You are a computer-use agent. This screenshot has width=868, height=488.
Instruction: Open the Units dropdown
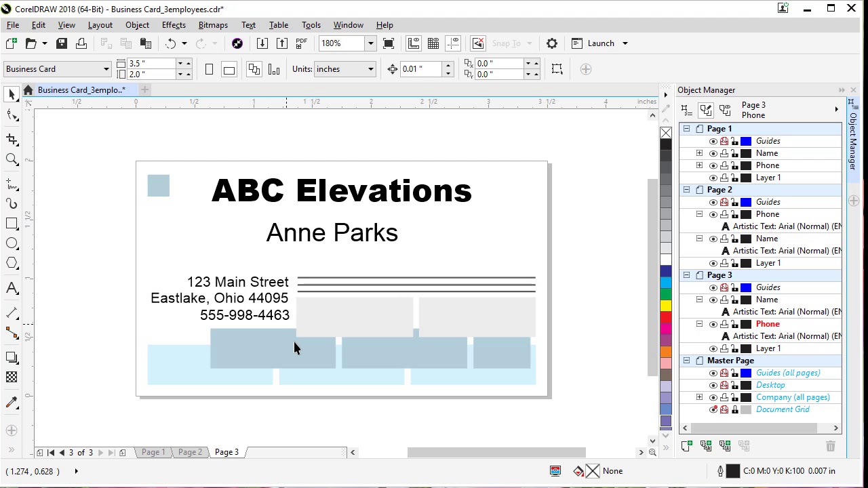(370, 69)
